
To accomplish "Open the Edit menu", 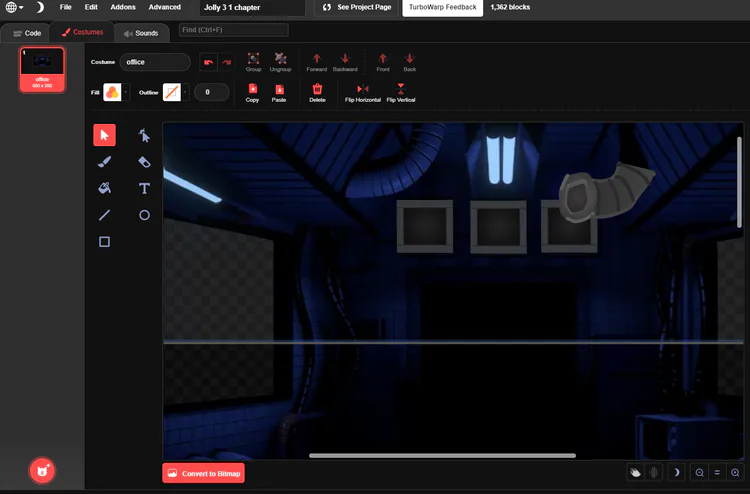I will (x=91, y=7).
